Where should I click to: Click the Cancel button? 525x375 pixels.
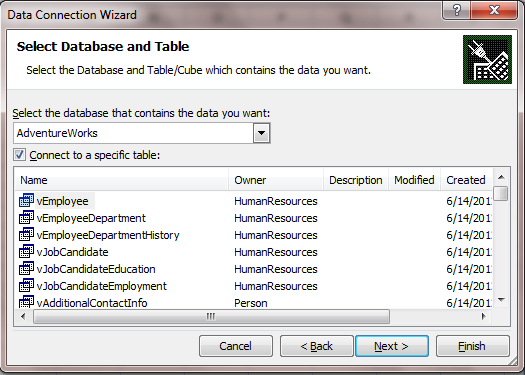pyautogui.click(x=236, y=346)
